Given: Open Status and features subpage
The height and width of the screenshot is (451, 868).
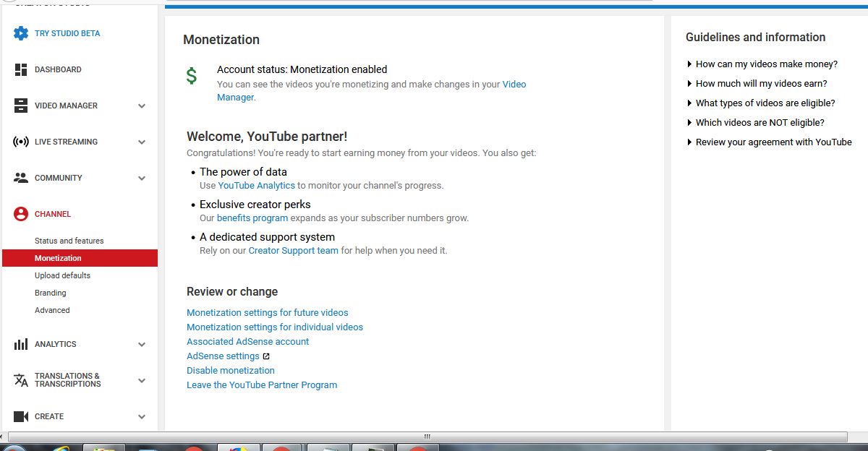Looking at the screenshot, I should [x=69, y=241].
